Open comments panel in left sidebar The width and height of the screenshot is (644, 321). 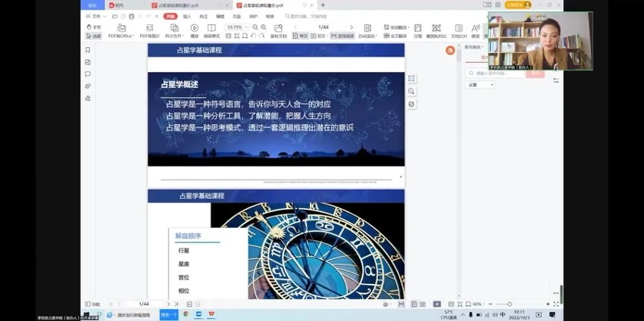[87, 74]
